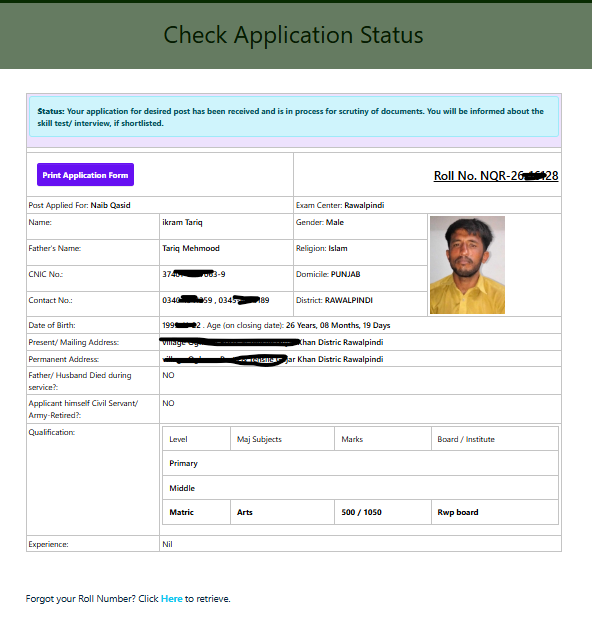Viewport: 592px width, 618px height.
Task: Click the 'Name:' label
Action: (40, 222)
